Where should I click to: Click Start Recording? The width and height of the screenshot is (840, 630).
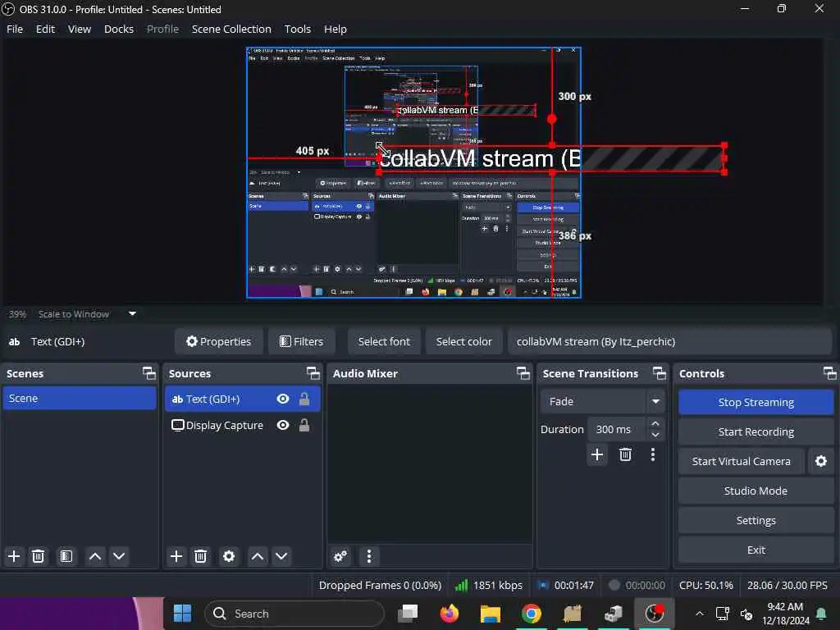[x=756, y=431]
